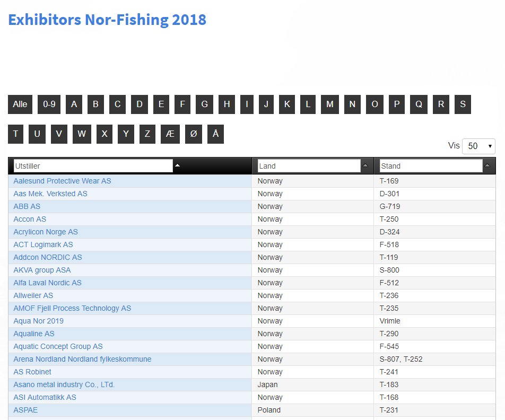Viewport: 505px width, 420px height.
Task: Open the Aalesund Protective Wear AS page
Action: [x=62, y=181]
